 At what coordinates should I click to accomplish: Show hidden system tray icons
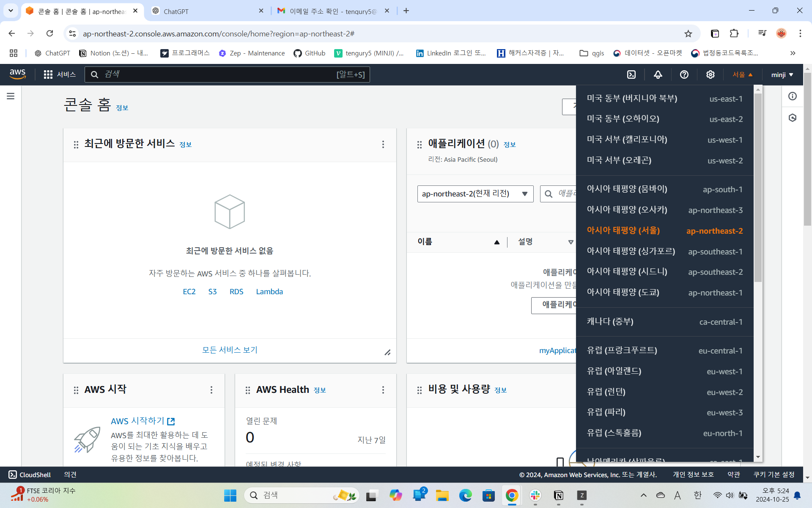pos(644,495)
